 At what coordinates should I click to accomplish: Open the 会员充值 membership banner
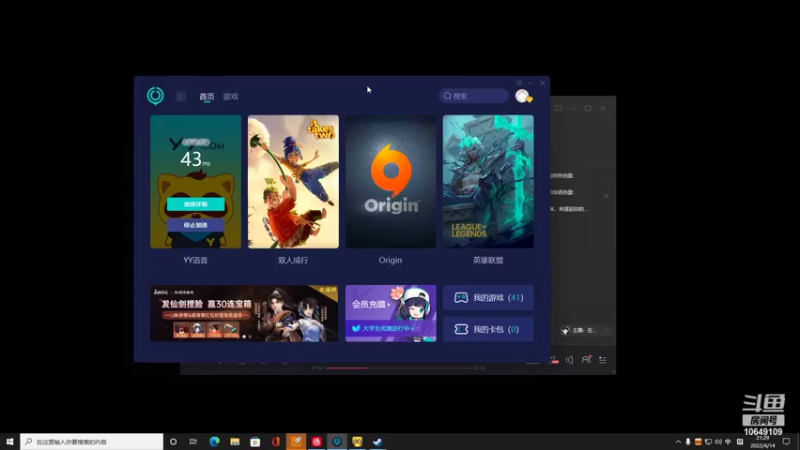[391, 313]
